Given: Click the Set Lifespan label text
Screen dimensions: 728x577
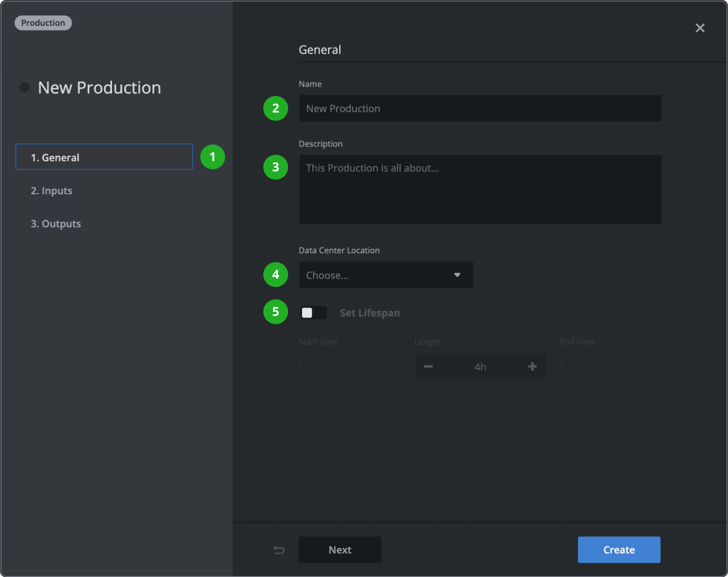Looking at the screenshot, I should pos(370,313).
